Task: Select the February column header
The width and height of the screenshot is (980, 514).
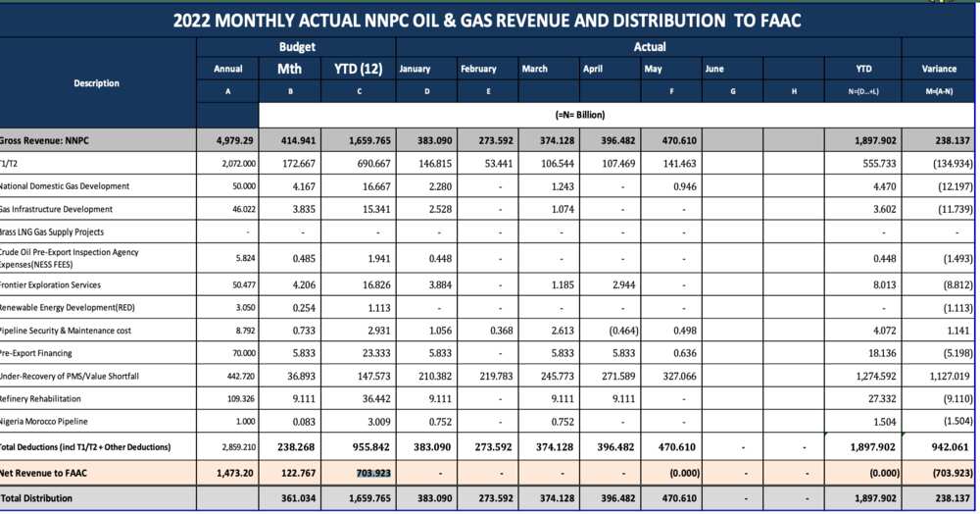Action: (x=478, y=69)
